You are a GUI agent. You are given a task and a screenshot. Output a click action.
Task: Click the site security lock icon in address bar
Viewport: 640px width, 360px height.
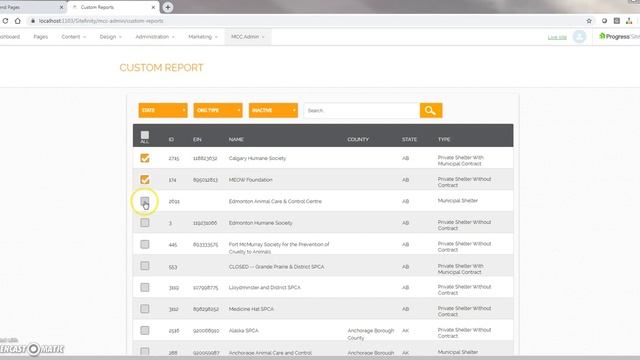[33, 21]
